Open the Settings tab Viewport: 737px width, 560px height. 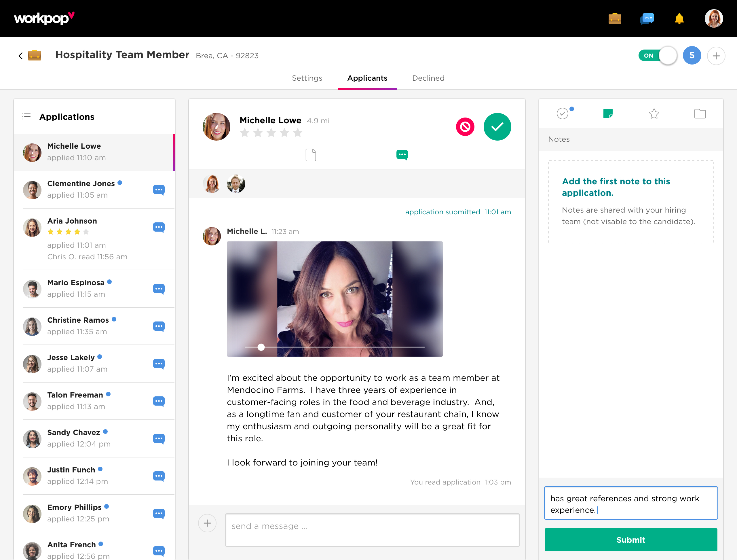307,78
